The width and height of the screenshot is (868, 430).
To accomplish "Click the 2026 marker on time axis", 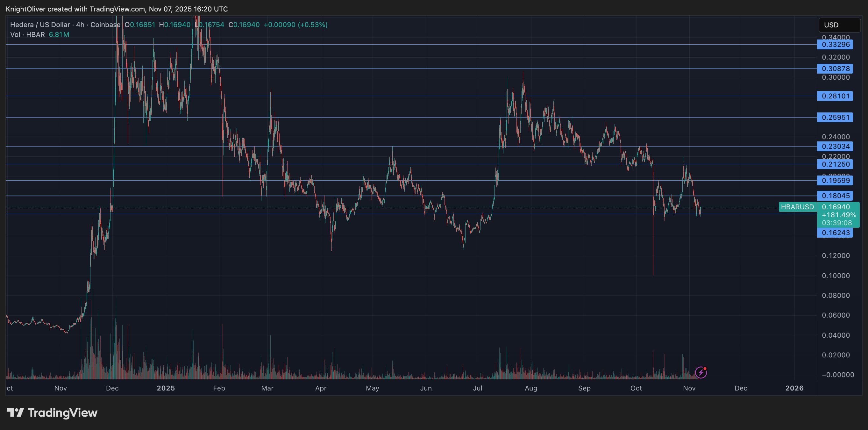I will click(794, 388).
